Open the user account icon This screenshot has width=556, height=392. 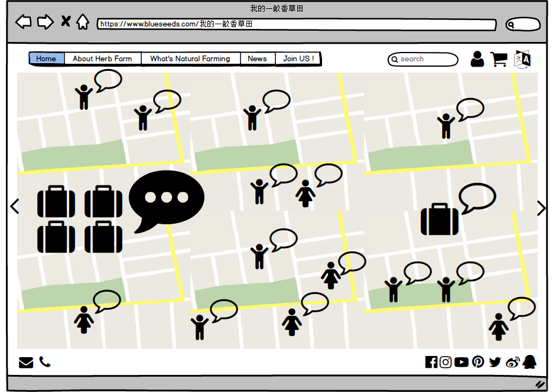click(477, 59)
